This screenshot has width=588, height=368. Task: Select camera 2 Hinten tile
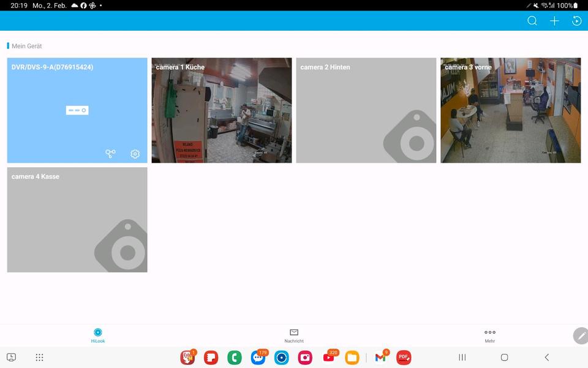point(366,110)
